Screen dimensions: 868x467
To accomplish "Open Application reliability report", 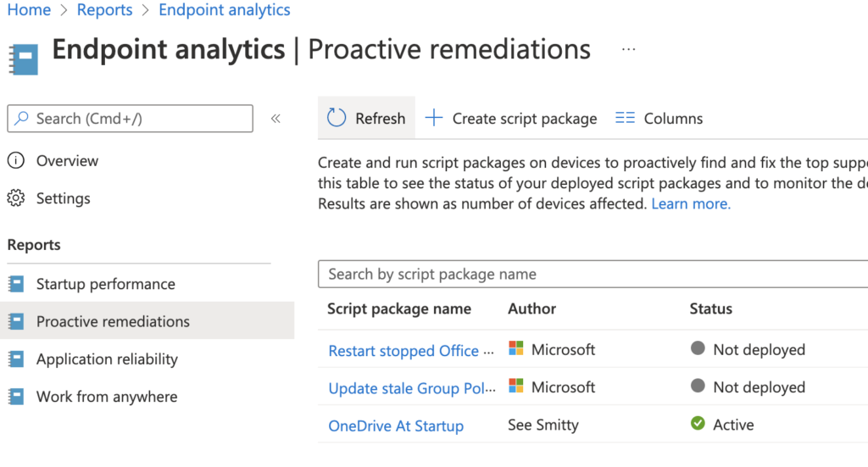I will point(107,359).
